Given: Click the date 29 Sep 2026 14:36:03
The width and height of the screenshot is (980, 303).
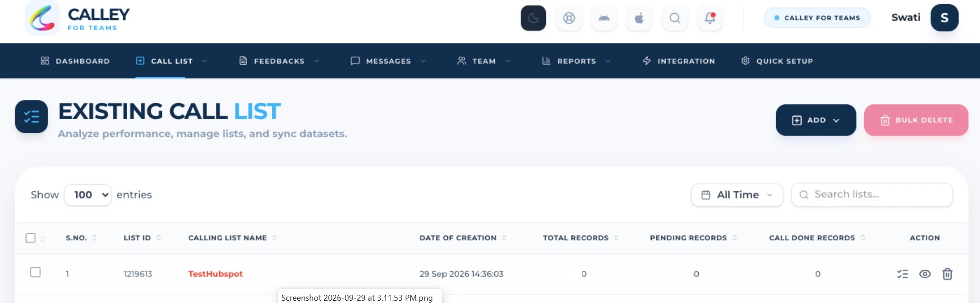Looking at the screenshot, I should point(461,274).
